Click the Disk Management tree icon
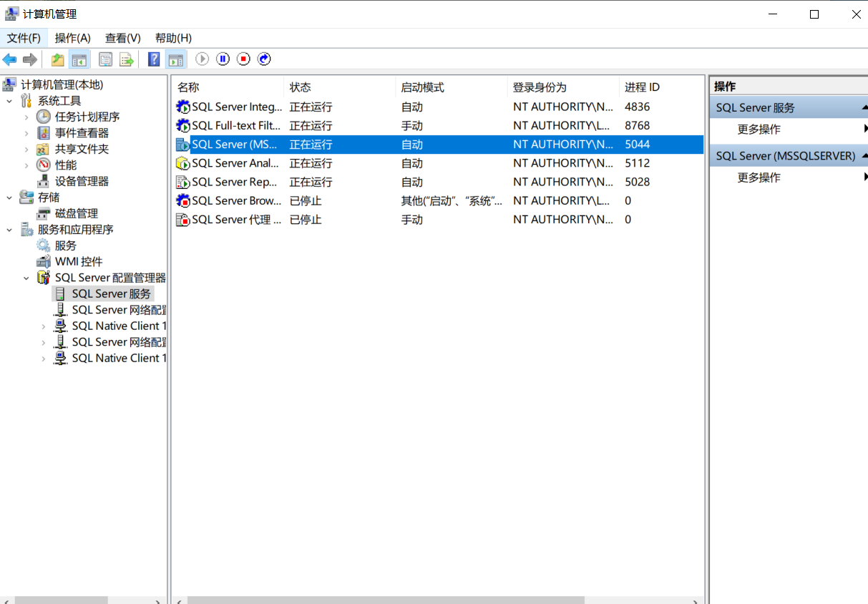This screenshot has width=868, height=604. tap(44, 213)
